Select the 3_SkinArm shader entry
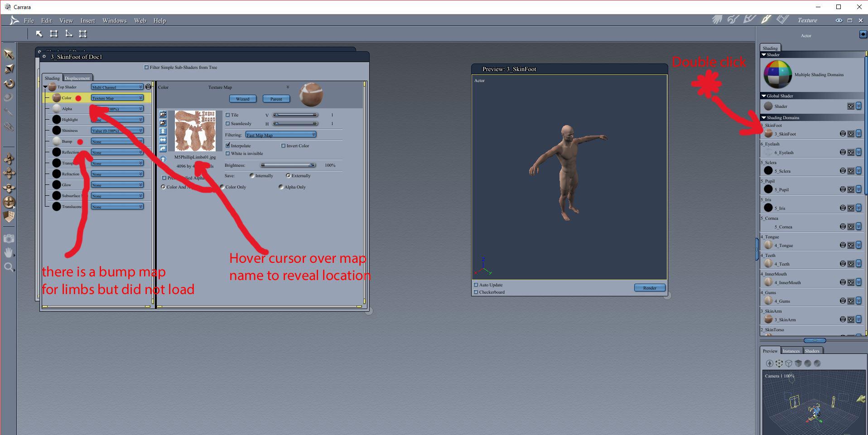This screenshot has height=435, width=868. 785,319
